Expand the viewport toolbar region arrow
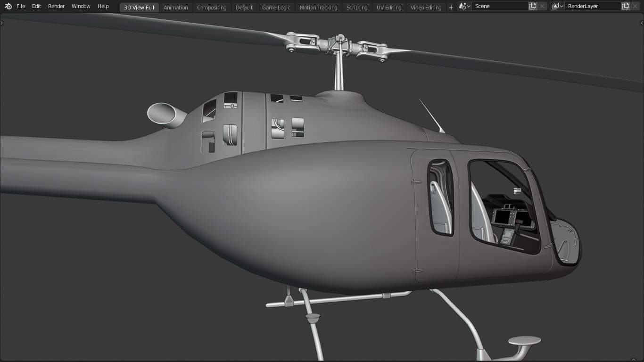The width and height of the screenshot is (644, 362). [2, 22]
